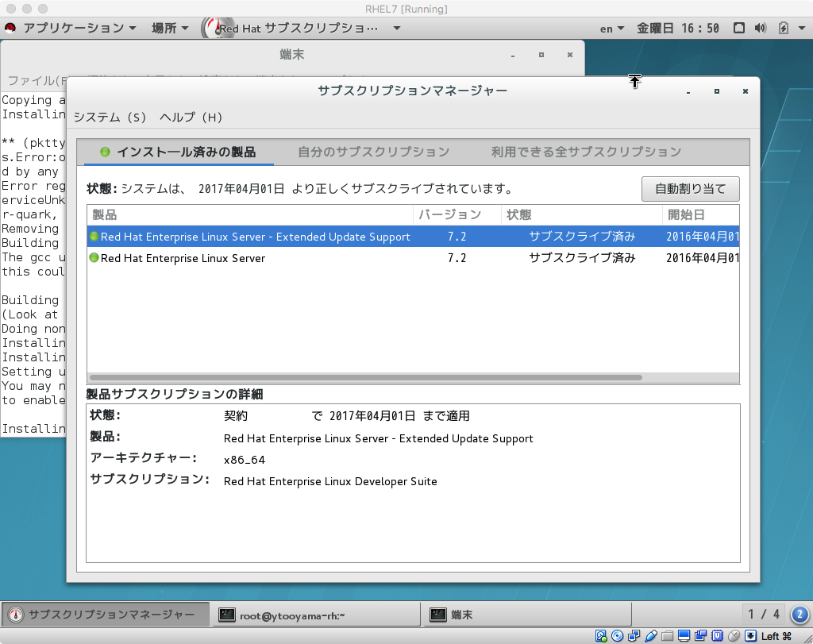Click VirtualBox CPU virtualization status icon
Viewport: 813px width, 644px height.
click(717, 636)
